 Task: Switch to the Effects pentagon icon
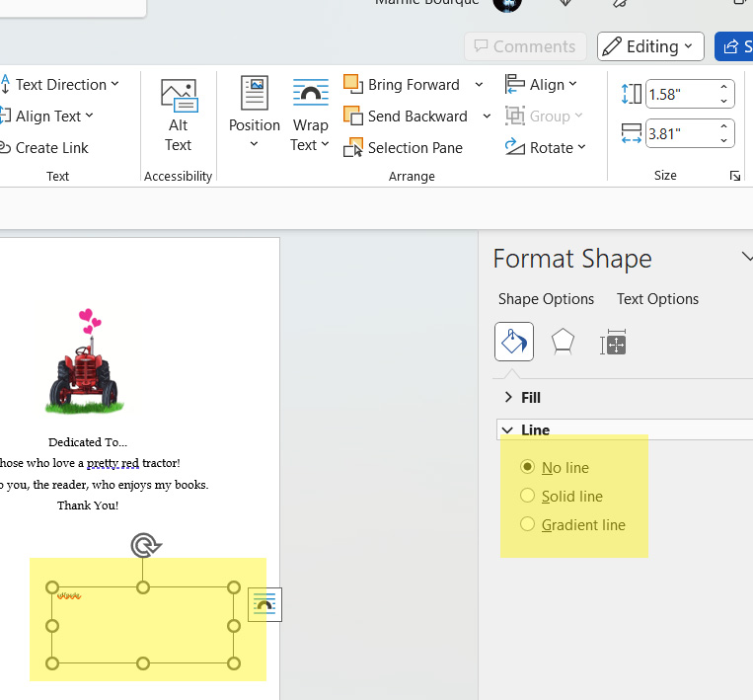pyautogui.click(x=563, y=342)
